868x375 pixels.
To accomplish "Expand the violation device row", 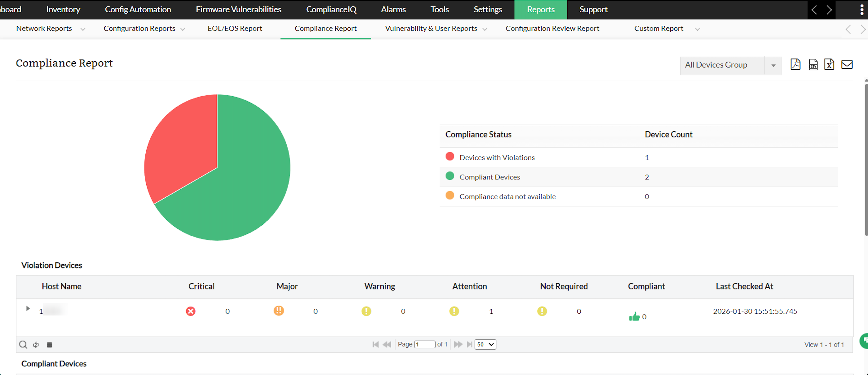I will click(28, 308).
